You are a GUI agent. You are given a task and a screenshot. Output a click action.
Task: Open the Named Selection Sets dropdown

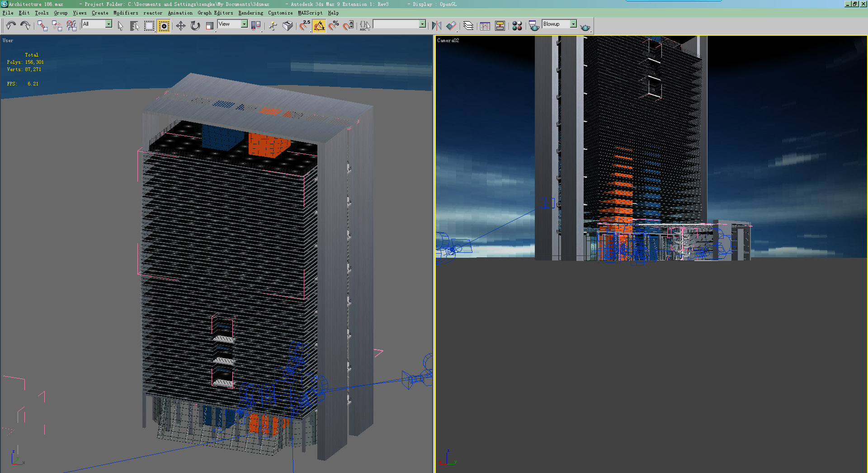pyautogui.click(x=422, y=24)
